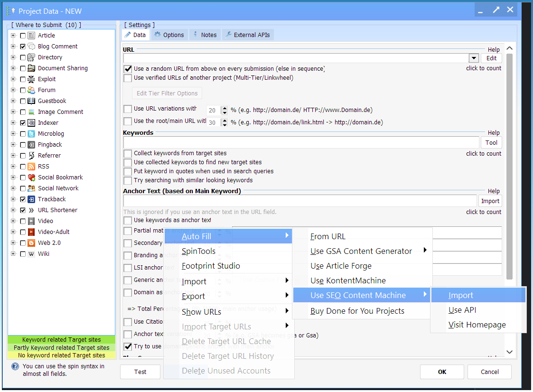Click the Wiki W icon

click(31, 254)
